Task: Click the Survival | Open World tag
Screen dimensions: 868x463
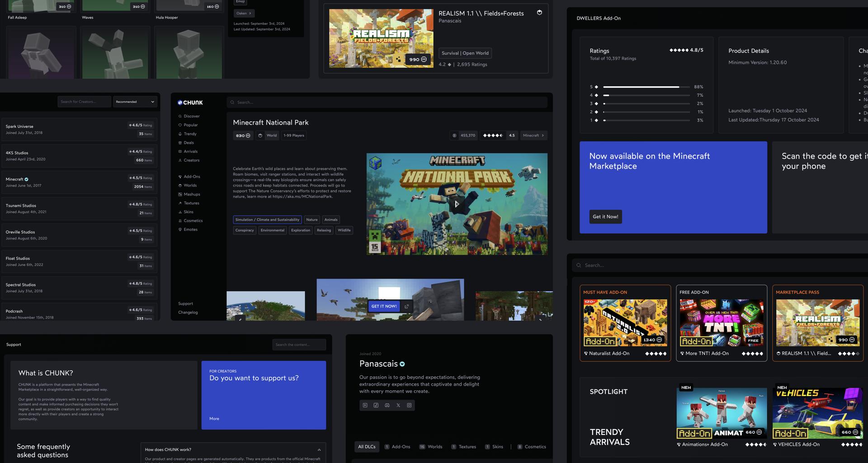Action: (x=465, y=53)
